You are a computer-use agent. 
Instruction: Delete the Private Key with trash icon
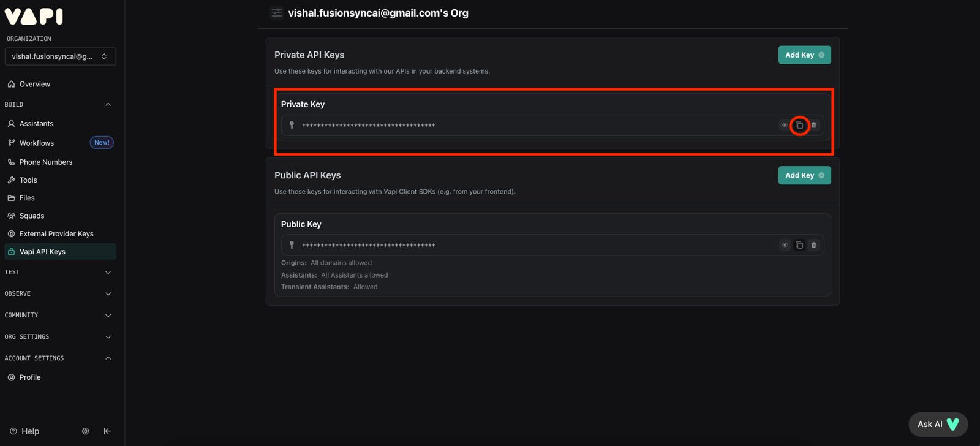pyautogui.click(x=813, y=125)
